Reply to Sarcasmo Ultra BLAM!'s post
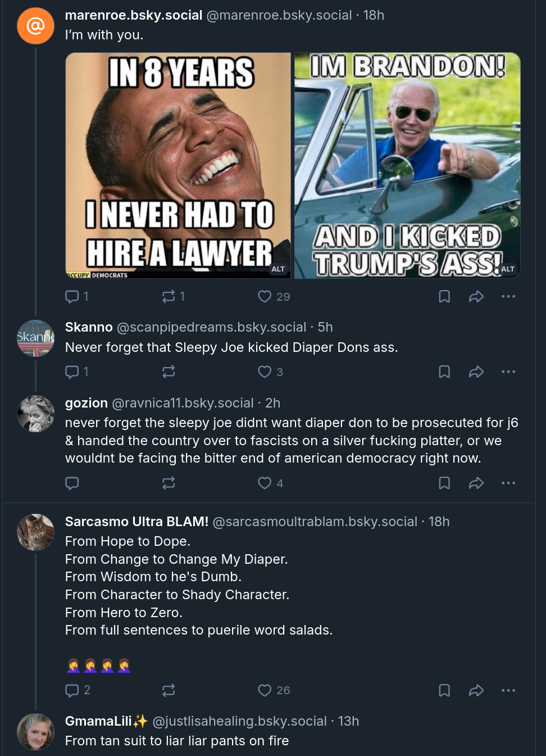Viewport: 546px width, 756px height. click(72, 690)
